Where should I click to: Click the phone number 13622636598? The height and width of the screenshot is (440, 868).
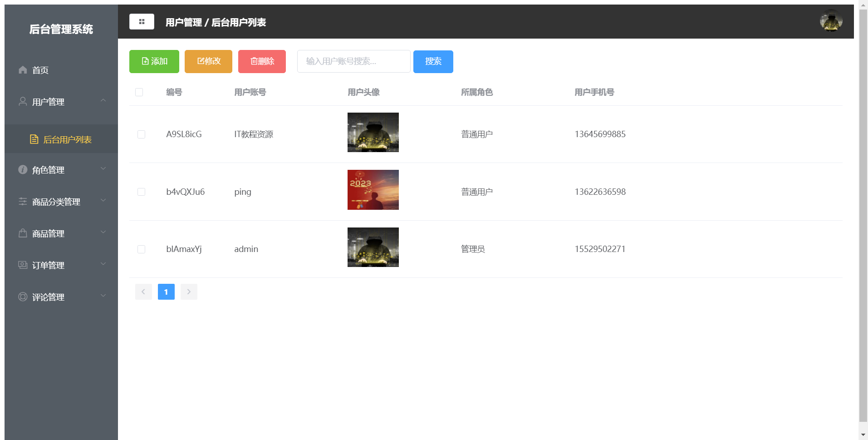600,192
